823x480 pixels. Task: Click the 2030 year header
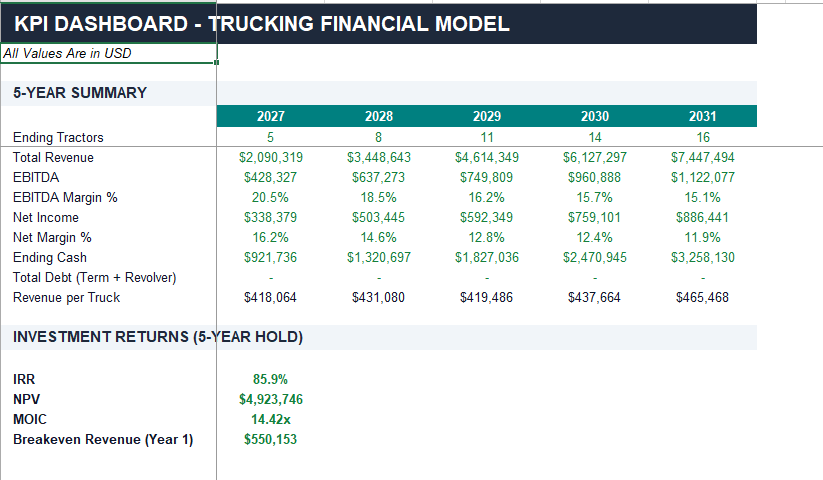pyautogui.click(x=595, y=116)
